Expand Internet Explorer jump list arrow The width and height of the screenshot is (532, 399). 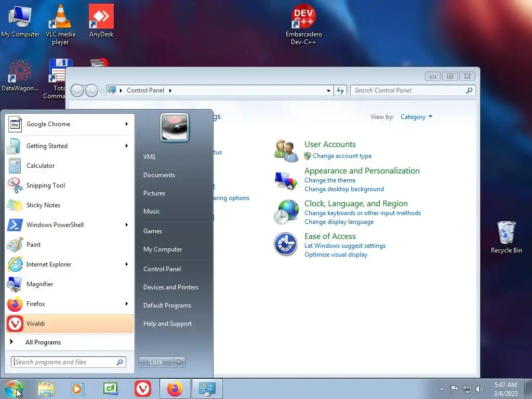coord(127,264)
